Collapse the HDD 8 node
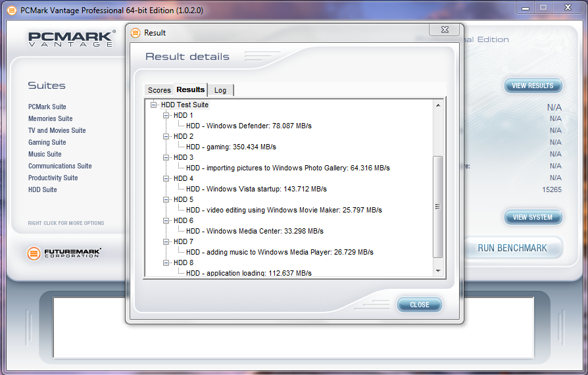The height and width of the screenshot is (375, 588). coord(166,262)
